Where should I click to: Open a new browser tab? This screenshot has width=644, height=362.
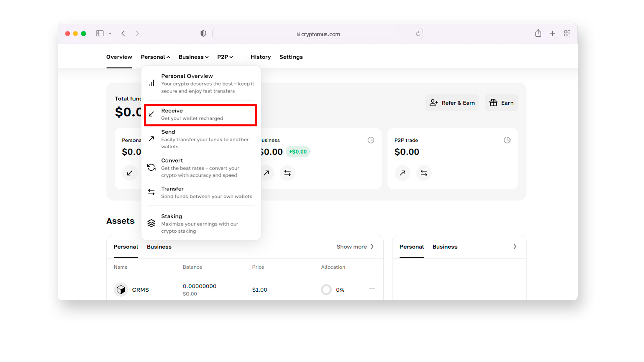[552, 33]
